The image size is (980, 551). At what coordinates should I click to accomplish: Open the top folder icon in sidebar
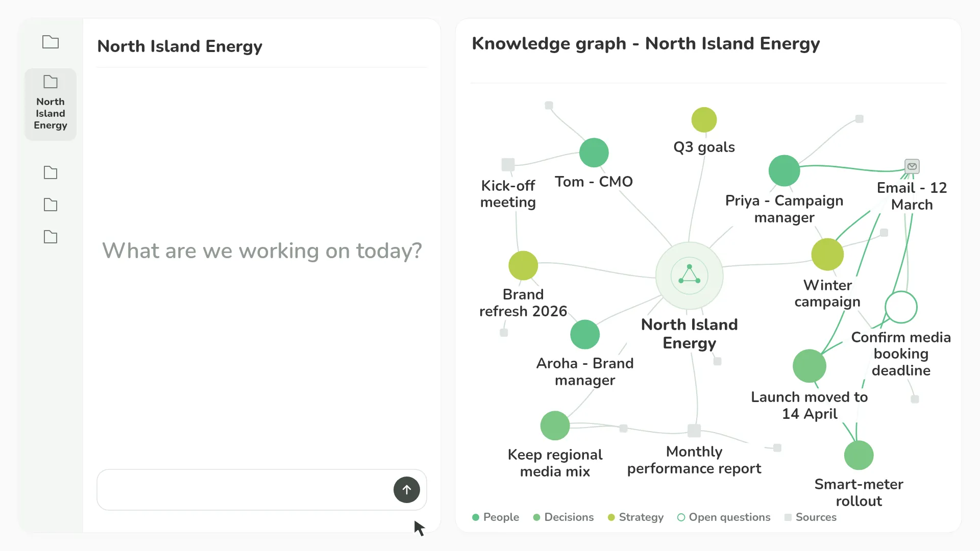(51, 42)
